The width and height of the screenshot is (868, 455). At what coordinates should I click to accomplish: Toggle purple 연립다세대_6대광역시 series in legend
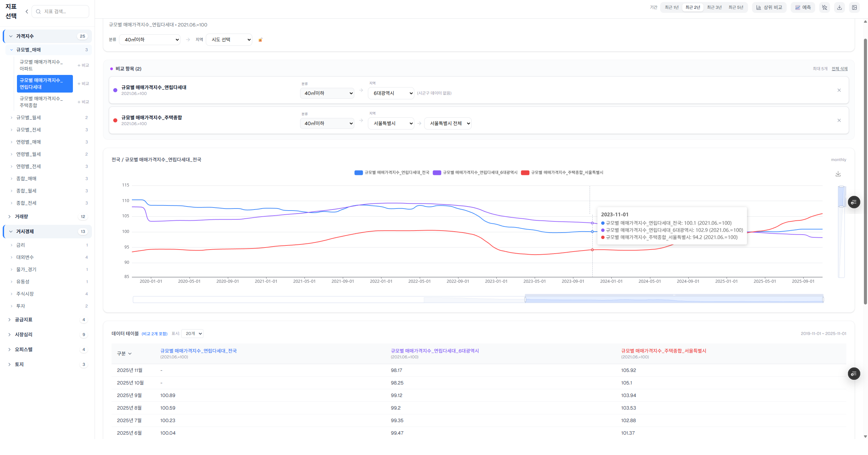click(475, 173)
